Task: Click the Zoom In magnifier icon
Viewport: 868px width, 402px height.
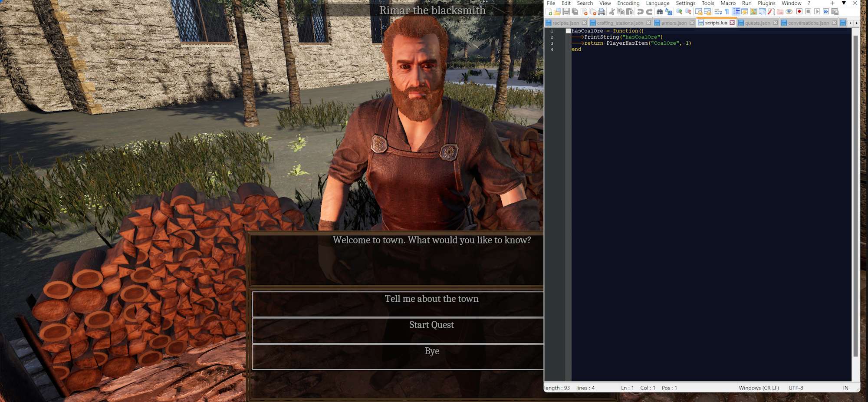Action: [679, 12]
